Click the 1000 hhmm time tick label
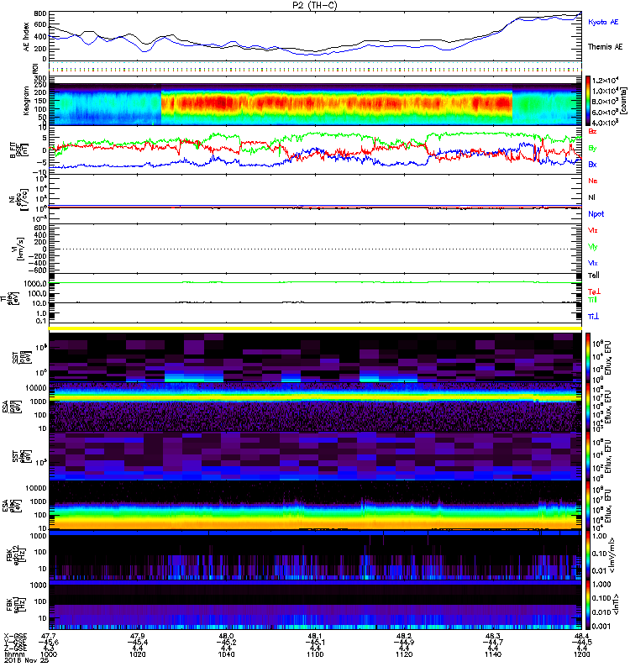 click(x=49, y=654)
